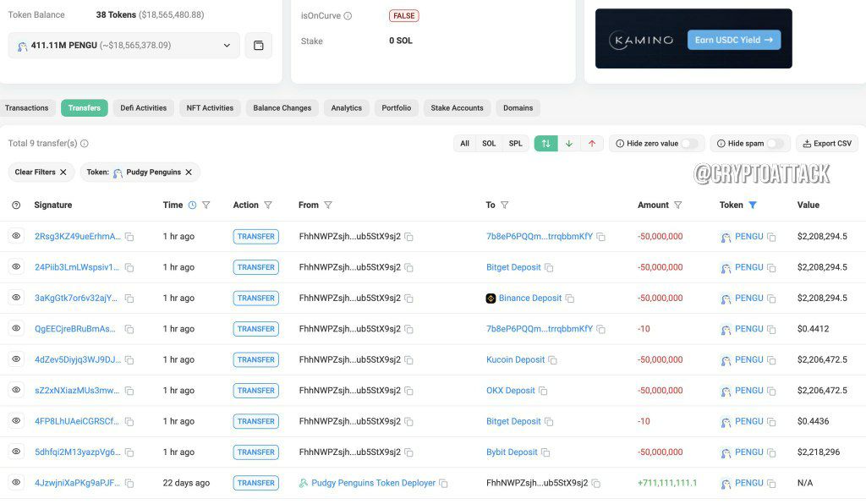
Task: Select the both-directions flow arrows icon
Action: pos(545,144)
